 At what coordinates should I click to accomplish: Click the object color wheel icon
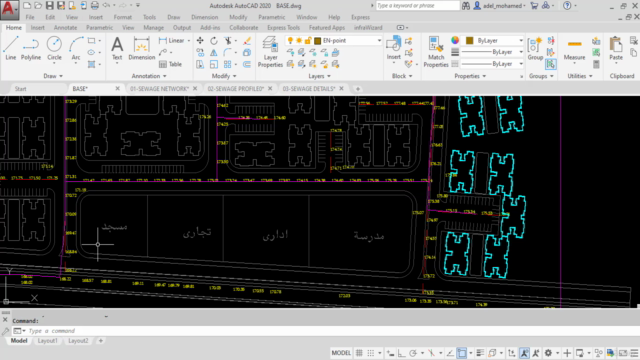coord(455,40)
